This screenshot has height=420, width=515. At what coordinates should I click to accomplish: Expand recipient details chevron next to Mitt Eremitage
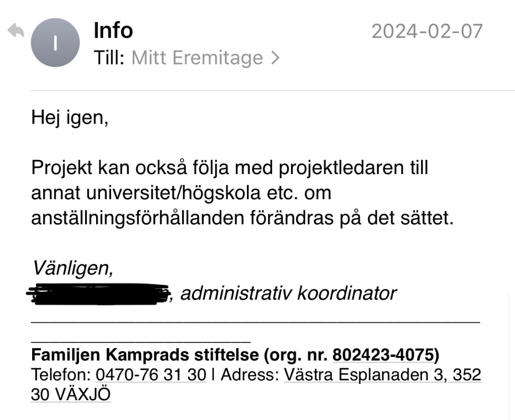(x=275, y=58)
